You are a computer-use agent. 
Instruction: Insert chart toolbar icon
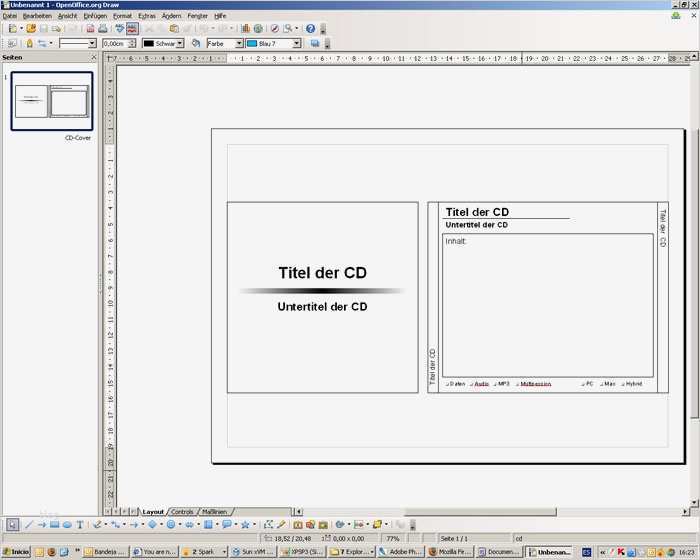pyautogui.click(x=246, y=29)
